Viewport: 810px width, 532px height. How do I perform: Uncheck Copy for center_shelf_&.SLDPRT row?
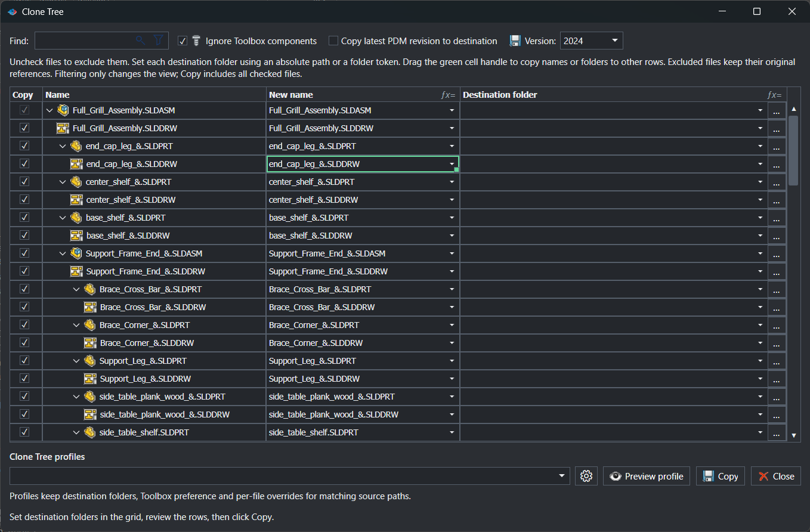pyautogui.click(x=24, y=182)
